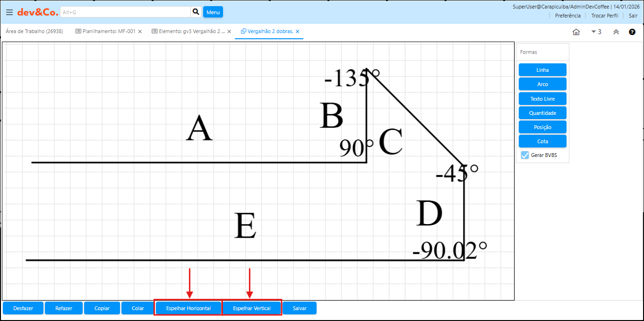
Task: Focus the Alt+G search field
Action: click(125, 12)
